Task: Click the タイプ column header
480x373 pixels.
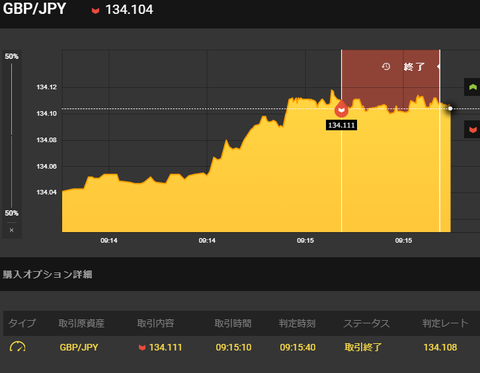Action: pos(22,323)
